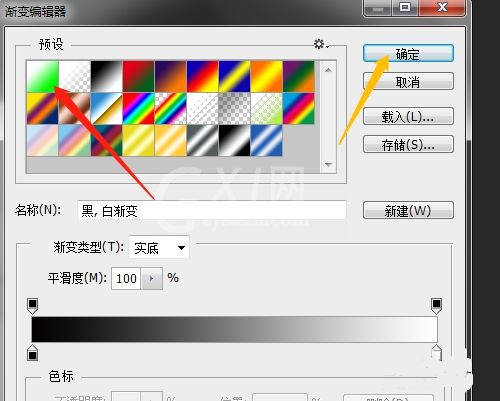Choose the yellow, violet, orange, blue preset
Screen dimensions: 500x401
(43, 108)
